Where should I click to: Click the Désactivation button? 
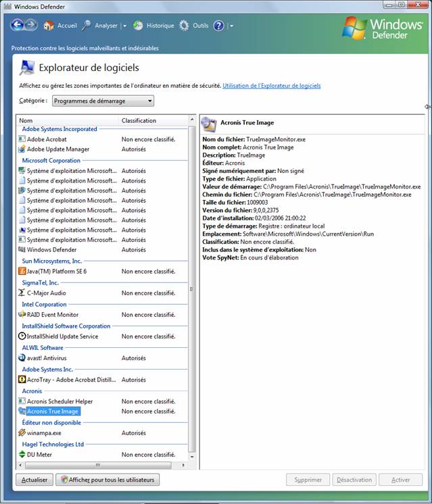click(354, 480)
